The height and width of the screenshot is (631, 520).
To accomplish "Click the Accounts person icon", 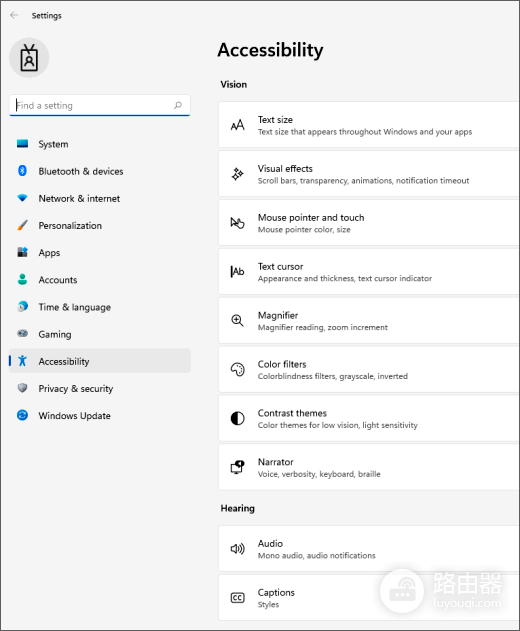I will pos(23,279).
